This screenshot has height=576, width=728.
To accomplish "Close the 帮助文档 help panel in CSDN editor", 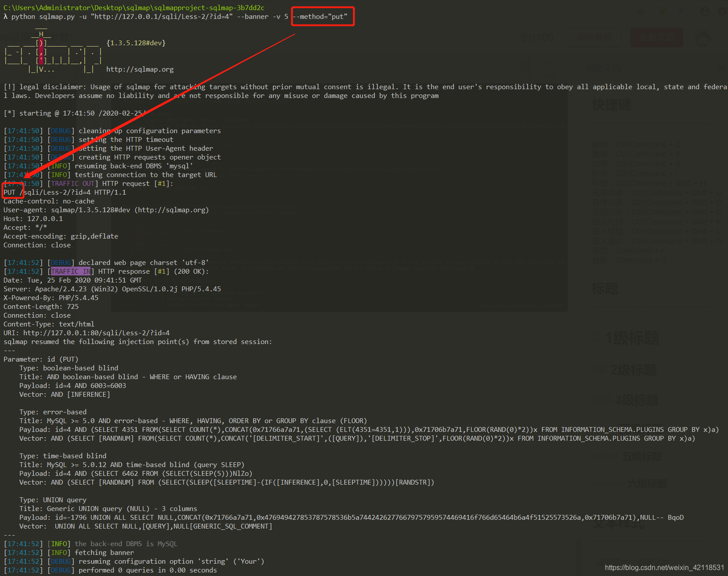I will coord(722,68).
